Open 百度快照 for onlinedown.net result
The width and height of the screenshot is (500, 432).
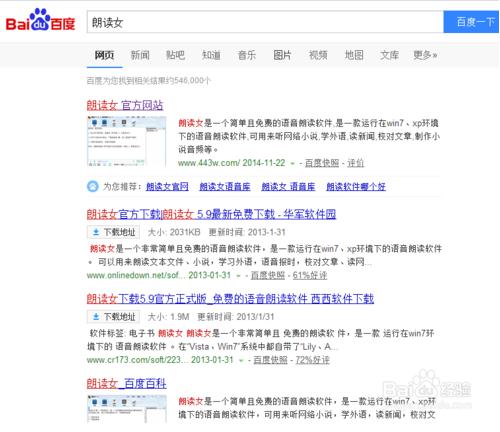tap(268, 275)
